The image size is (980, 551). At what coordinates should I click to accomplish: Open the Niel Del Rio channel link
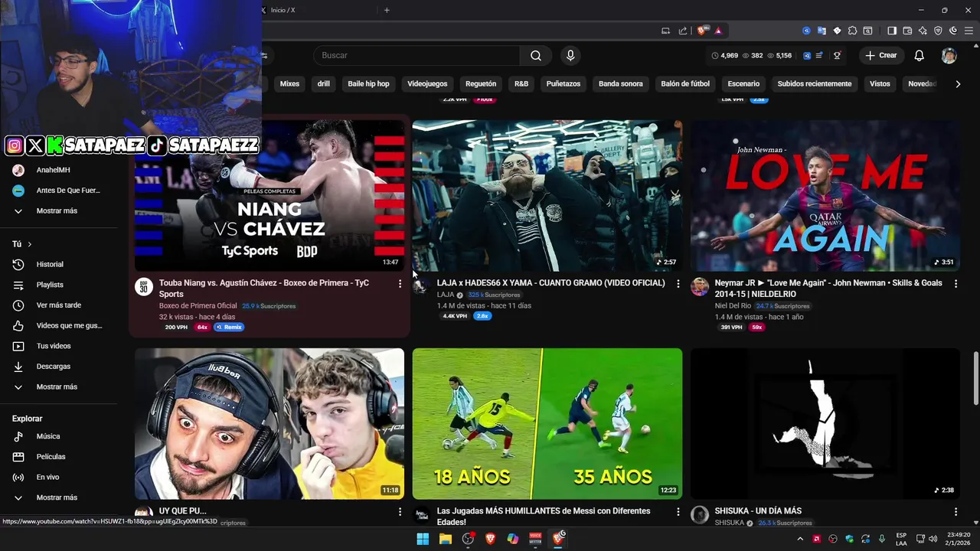point(733,306)
